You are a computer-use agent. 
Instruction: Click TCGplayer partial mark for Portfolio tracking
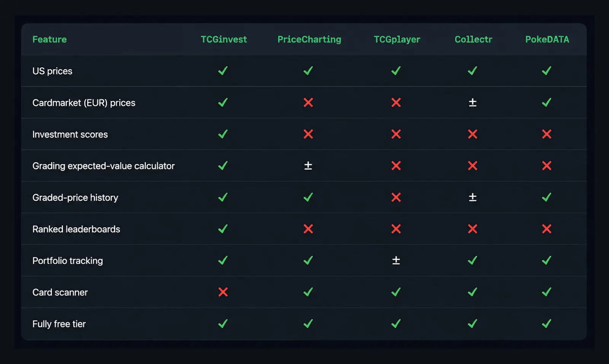(x=396, y=260)
